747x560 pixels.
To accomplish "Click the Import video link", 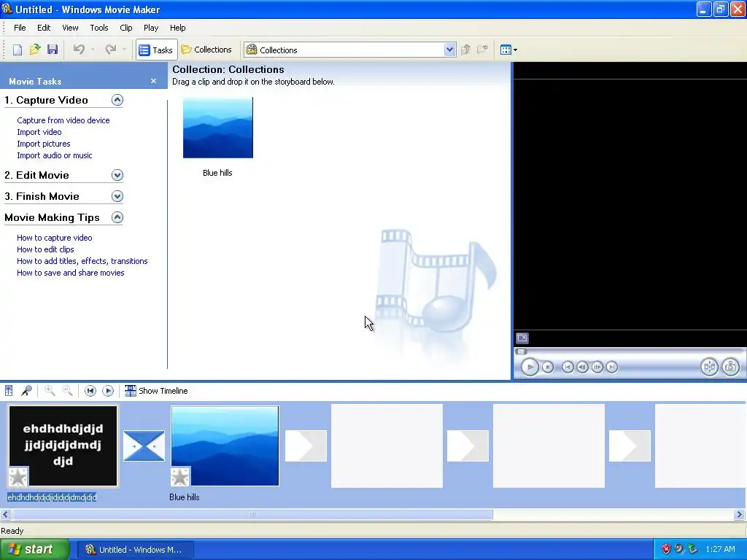I will pos(39,132).
